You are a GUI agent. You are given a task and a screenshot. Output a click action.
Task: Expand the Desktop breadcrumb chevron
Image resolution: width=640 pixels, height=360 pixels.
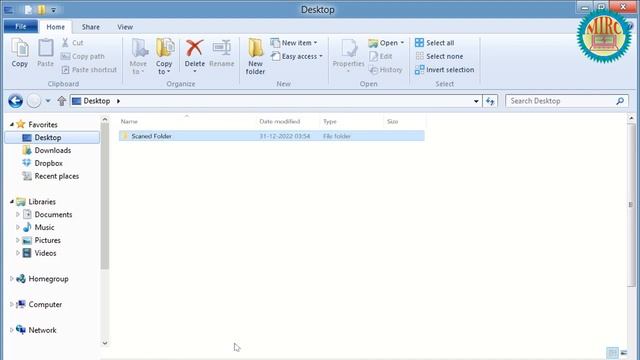point(118,101)
